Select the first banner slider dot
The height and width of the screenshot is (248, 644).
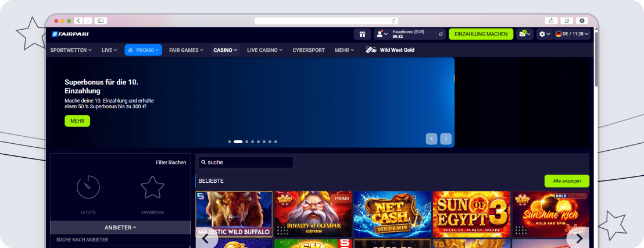(x=230, y=141)
